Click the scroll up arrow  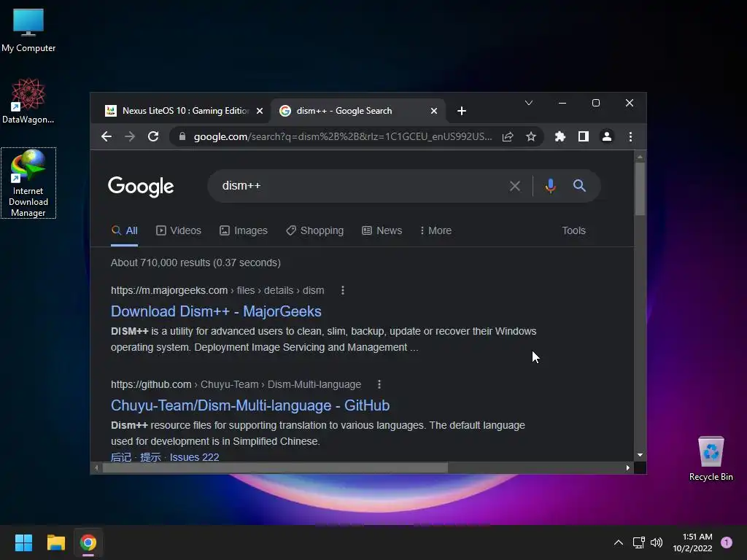(x=640, y=157)
